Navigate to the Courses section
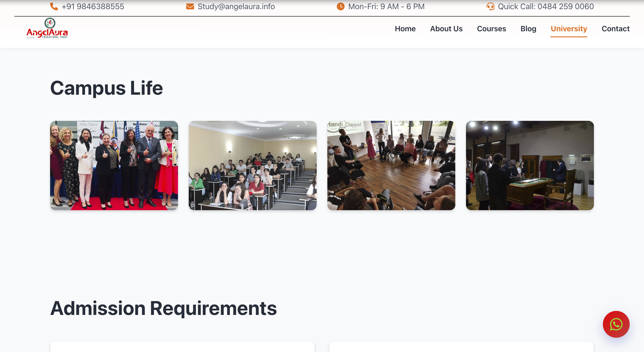Image resolution: width=644 pixels, height=352 pixels. (491, 29)
